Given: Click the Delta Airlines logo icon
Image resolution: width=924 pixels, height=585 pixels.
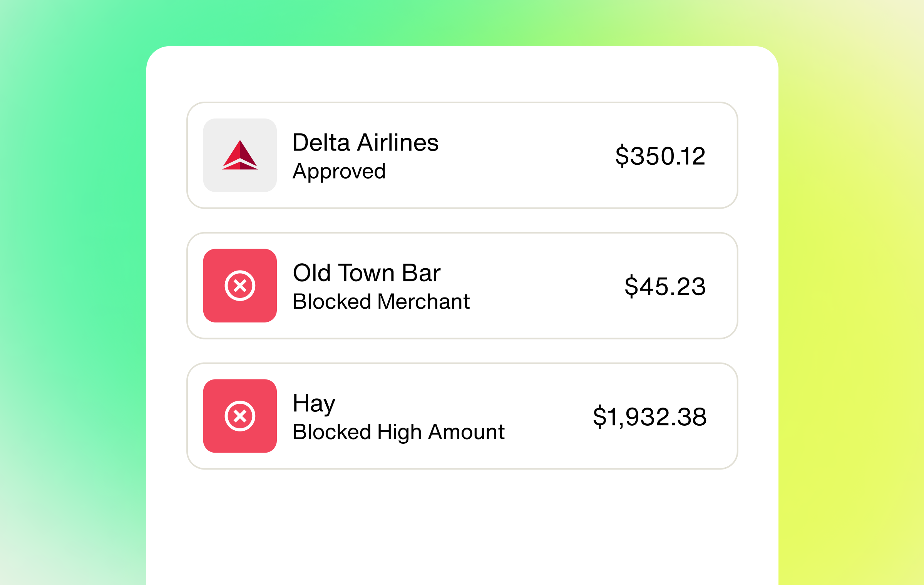Looking at the screenshot, I should (240, 155).
